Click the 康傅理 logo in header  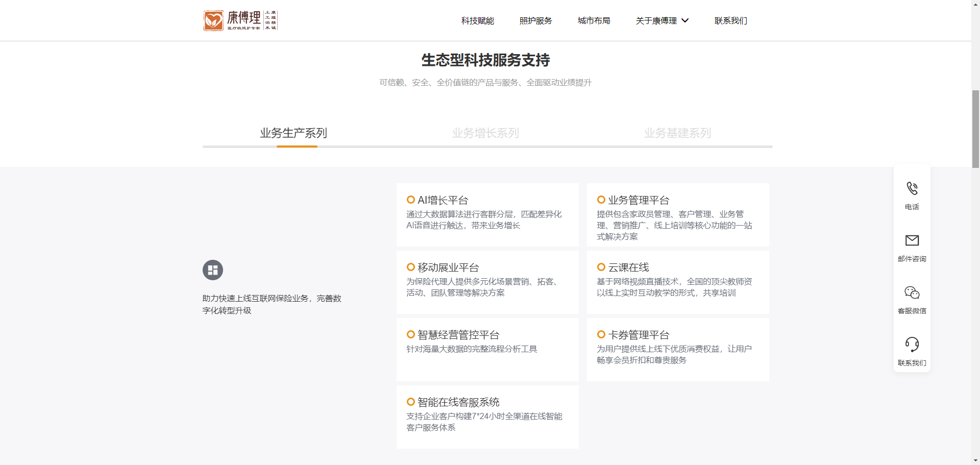240,20
